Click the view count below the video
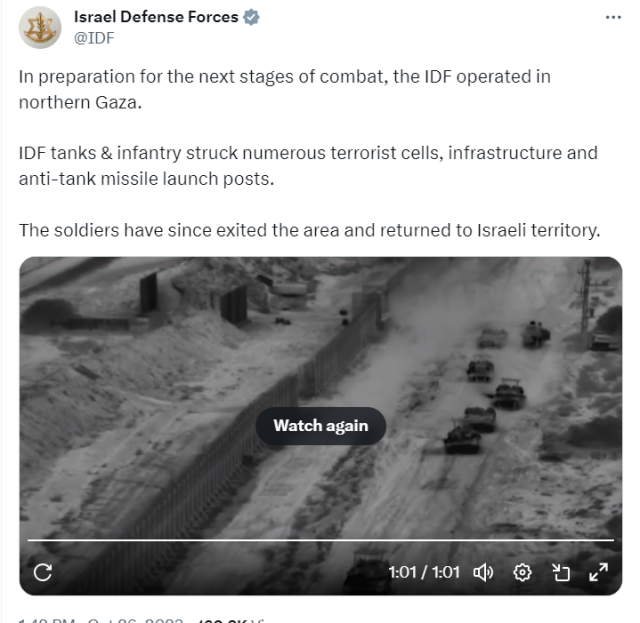Image resolution: width=640 pixels, height=623 pixels. click(x=231, y=621)
